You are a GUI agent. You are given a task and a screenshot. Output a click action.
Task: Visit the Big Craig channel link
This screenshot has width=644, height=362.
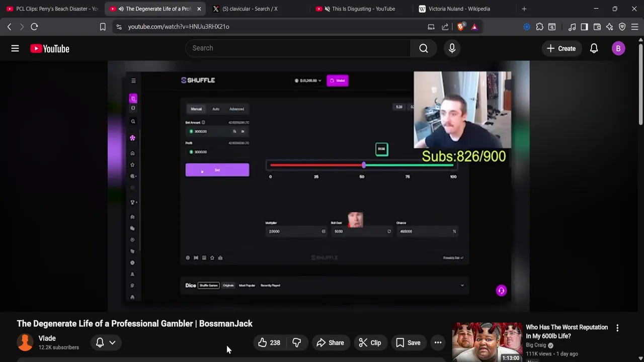[536, 345]
